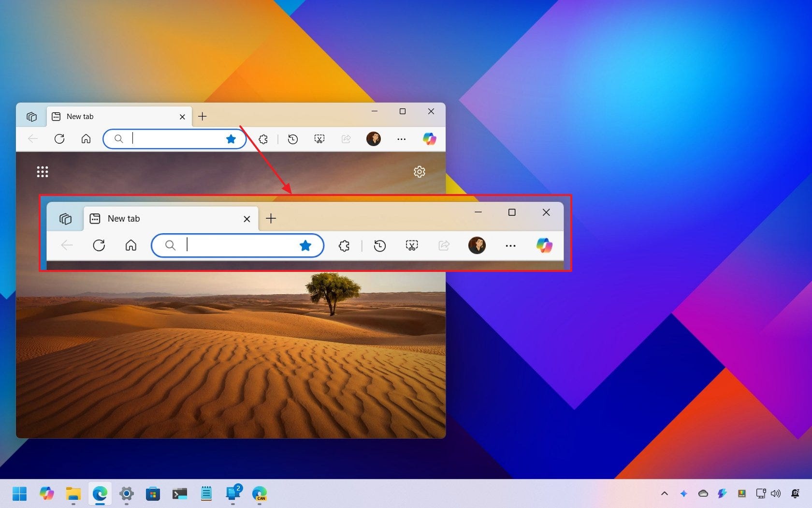Open Edge Canary from the taskbar
The height and width of the screenshot is (508, 812).
pyautogui.click(x=260, y=493)
